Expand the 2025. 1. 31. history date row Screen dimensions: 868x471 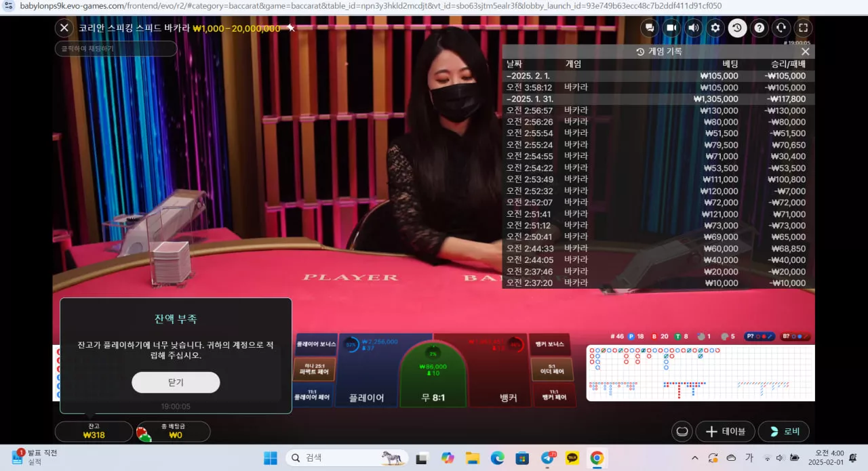[x=658, y=99]
